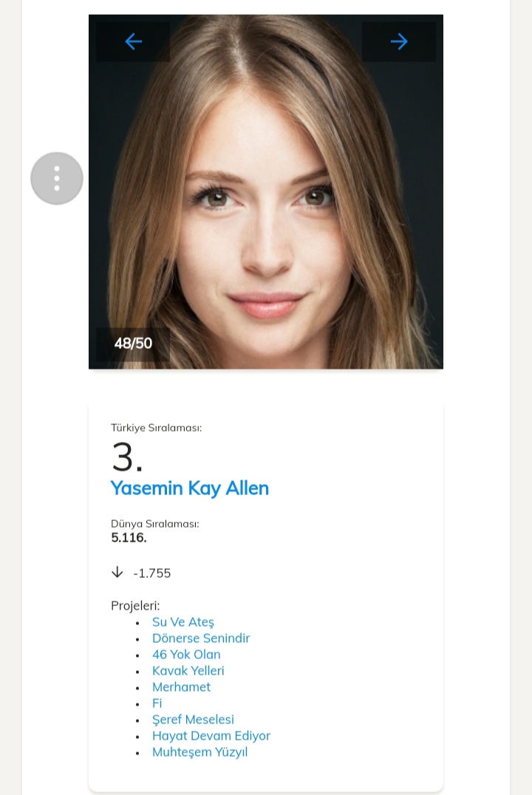Click the 48/50 photo counter badge
Screen dimensions: 532x795
[133, 344]
